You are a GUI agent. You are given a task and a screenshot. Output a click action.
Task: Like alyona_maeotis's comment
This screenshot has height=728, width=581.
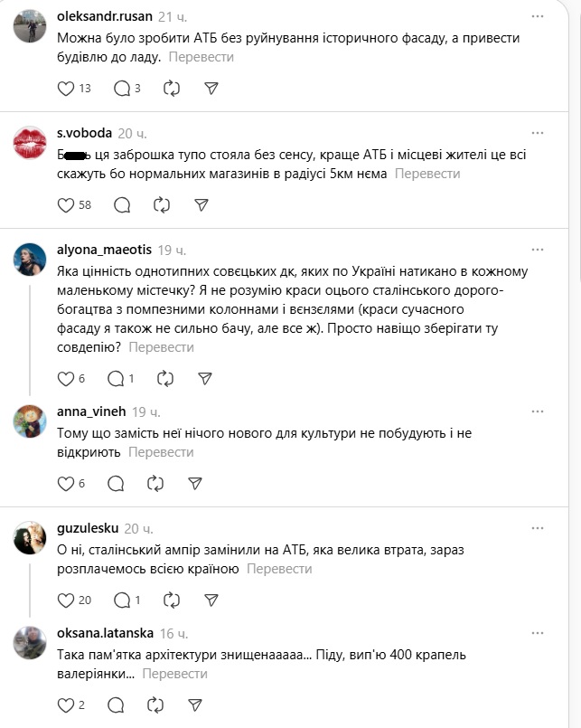coord(65,379)
